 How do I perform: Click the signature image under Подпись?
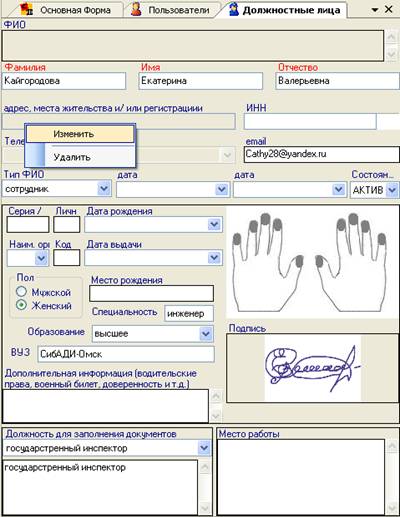312,368
